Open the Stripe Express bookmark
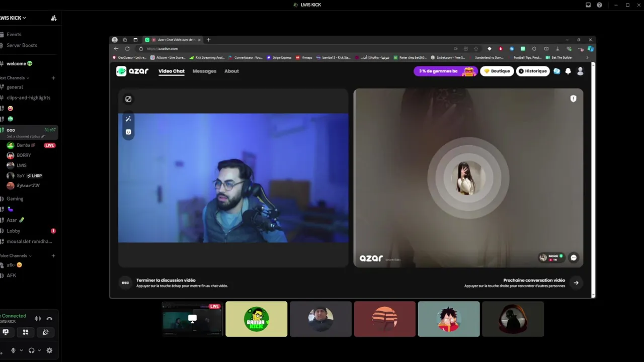 [x=279, y=57]
